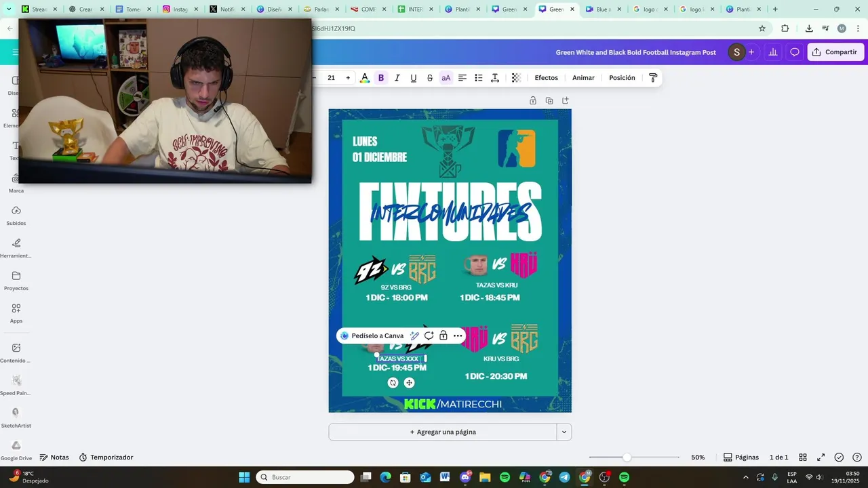The height and width of the screenshot is (488, 868).
Task: Open the Posición panel
Action: (x=622, y=78)
